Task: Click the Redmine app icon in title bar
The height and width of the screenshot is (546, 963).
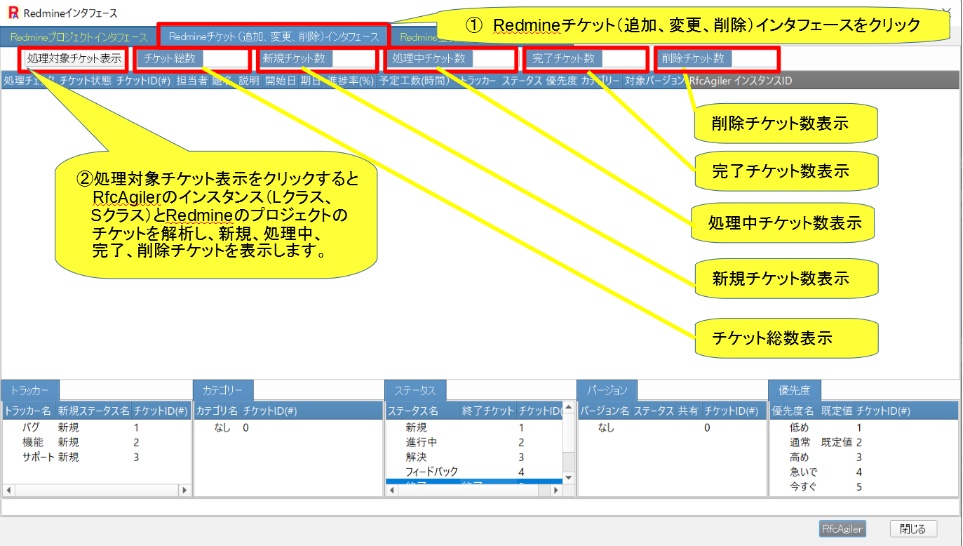Action: point(13,12)
